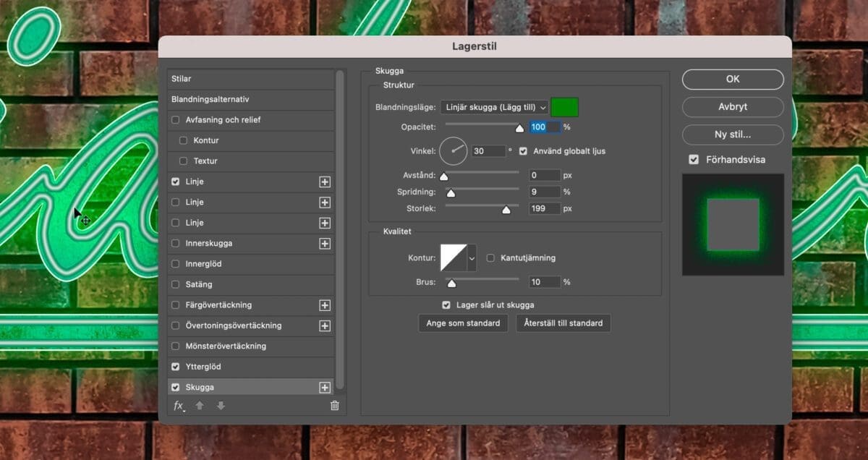Click the Avbryt button

(x=733, y=106)
